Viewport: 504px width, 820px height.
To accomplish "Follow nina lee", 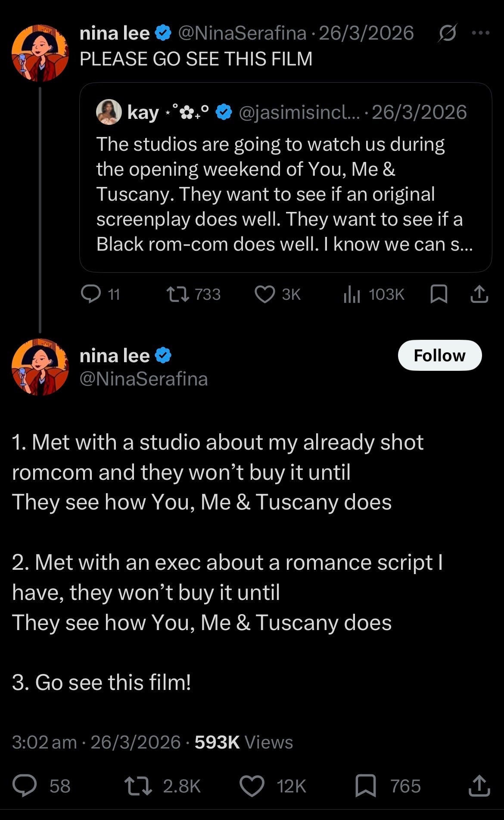I will coord(439,355).
